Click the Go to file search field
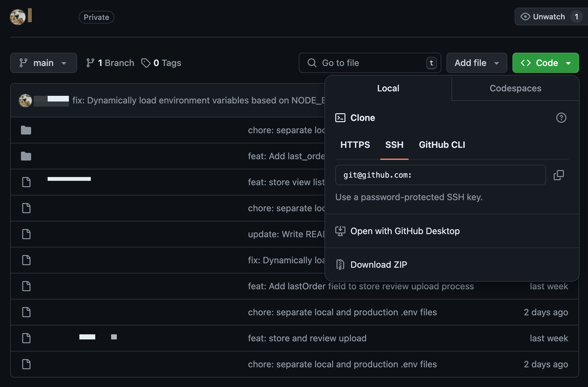Image resolution: width=588 pixels, height=387 pixels. coord(370,63)
